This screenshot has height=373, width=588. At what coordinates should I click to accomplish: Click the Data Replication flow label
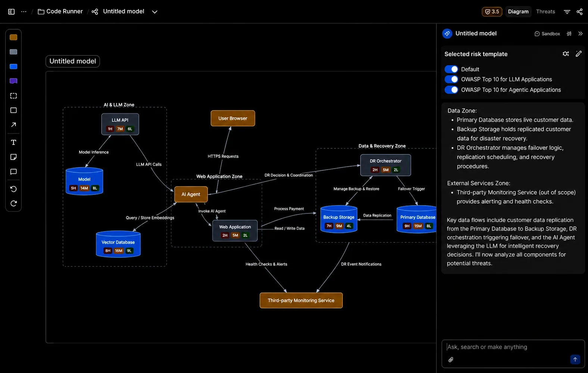[377, 215]
